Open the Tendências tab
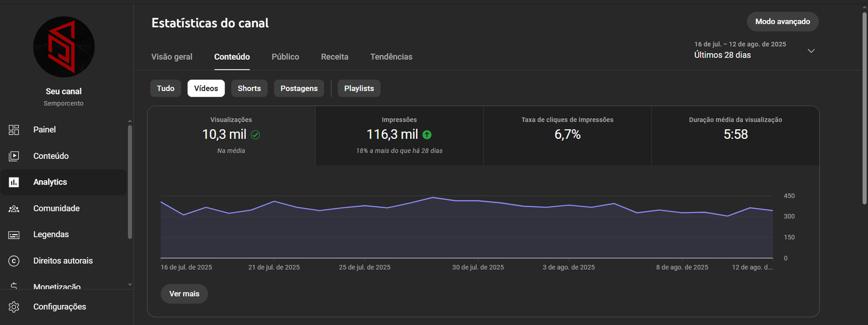868x325 pixels. pyautogui.click(x=391, y=57)
